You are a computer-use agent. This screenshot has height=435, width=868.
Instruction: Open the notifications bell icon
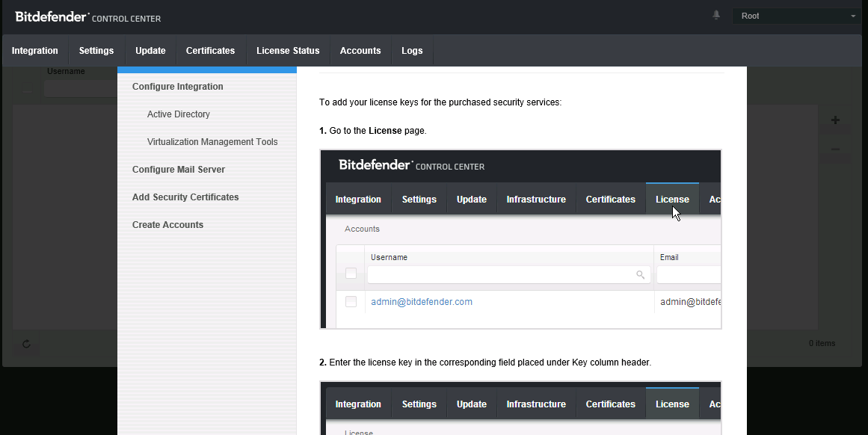[x=716, y=16]
